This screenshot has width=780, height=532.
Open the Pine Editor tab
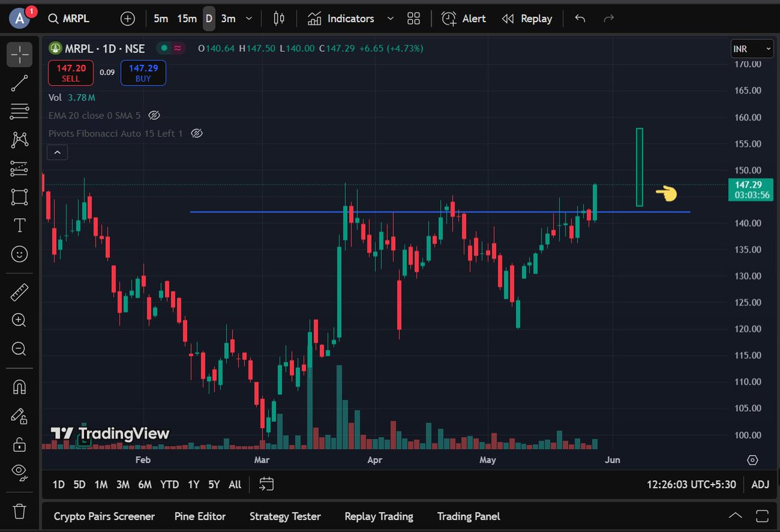coord(200,516)
